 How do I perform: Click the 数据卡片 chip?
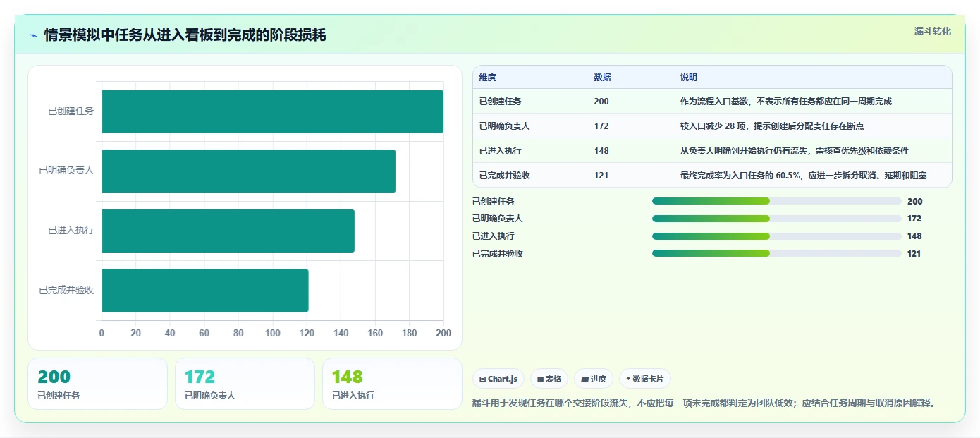tap(645, 379)
